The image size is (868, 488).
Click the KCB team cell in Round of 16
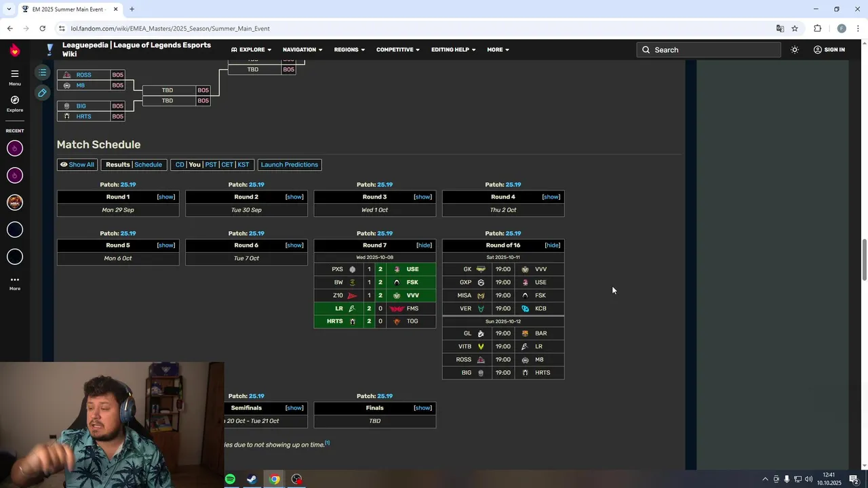point(540,308)
